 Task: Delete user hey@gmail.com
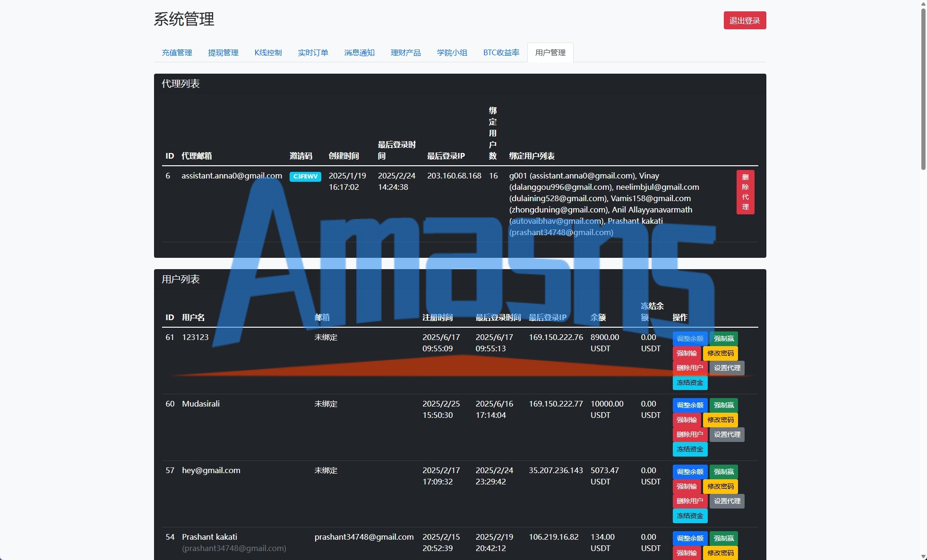pos(690,501)
